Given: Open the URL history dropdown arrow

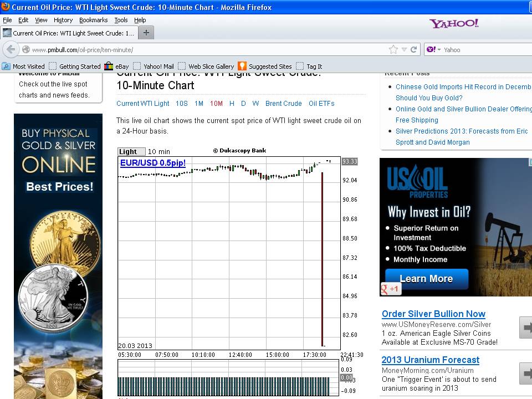Looking at the screenshot, I should [x=404, y=49].
